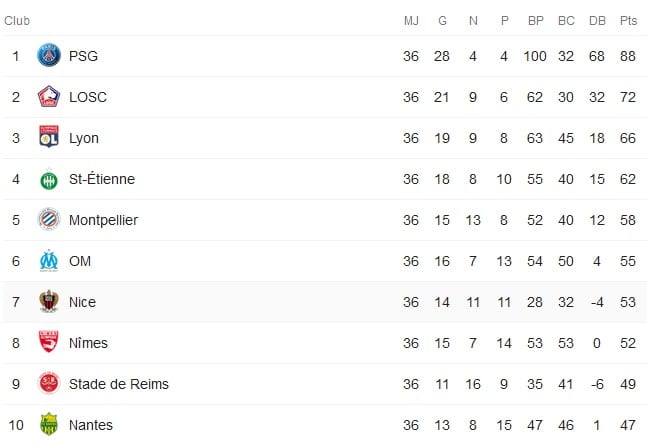Click the Nantes club name
This screenshot has width=647, height=445.
(x=91, y=425)
